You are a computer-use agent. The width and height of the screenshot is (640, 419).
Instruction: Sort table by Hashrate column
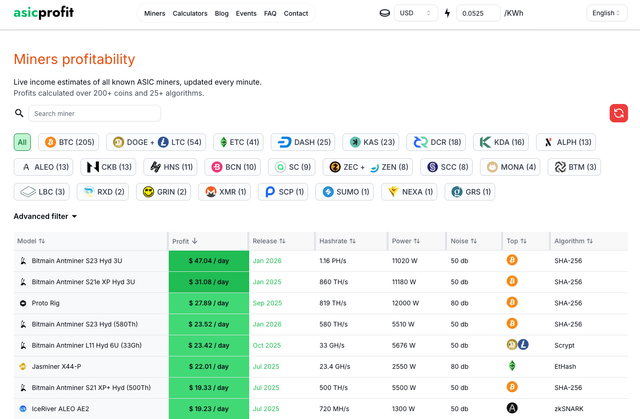tap(337, 241)
